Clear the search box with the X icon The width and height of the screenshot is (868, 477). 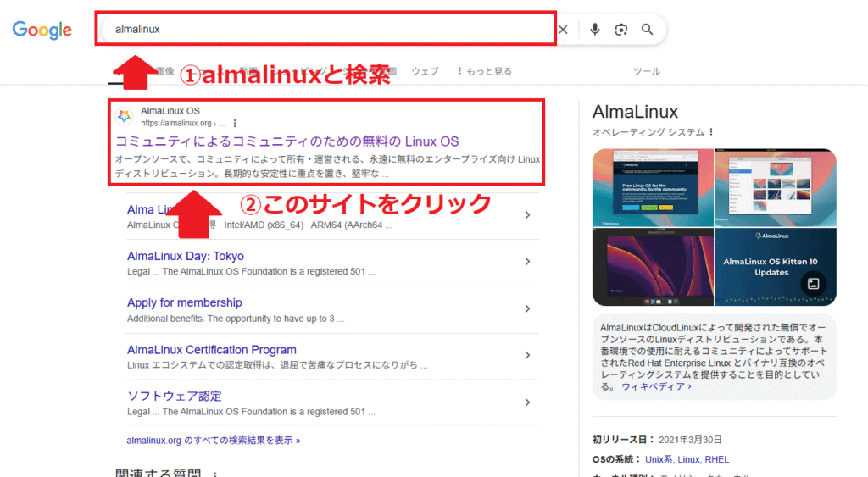(x=563, y=30)
